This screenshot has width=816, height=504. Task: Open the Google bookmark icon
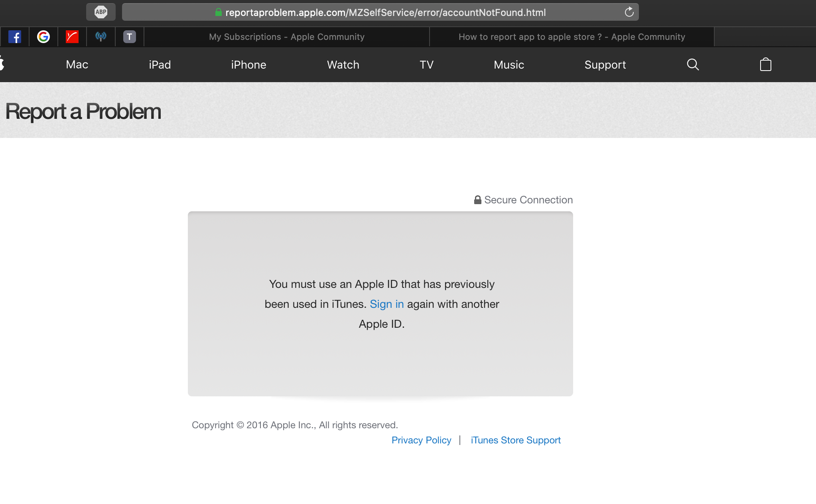43,37
